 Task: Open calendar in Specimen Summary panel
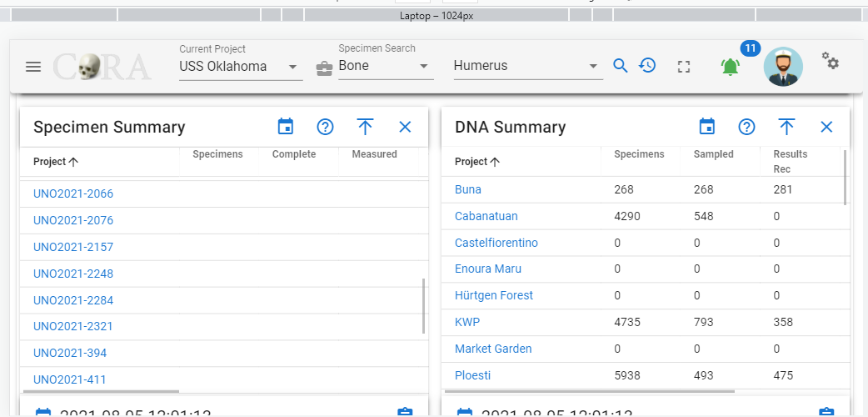pos(286,127)
